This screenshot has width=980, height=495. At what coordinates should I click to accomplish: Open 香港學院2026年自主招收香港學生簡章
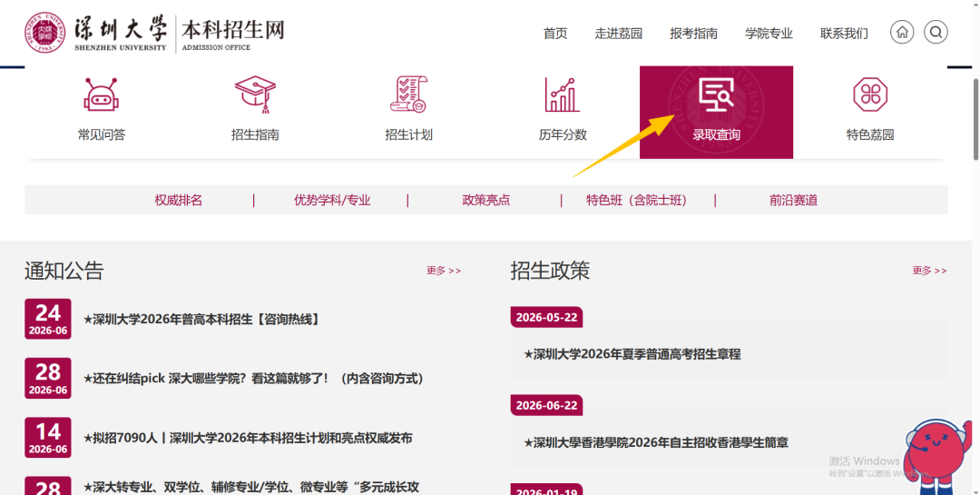[x=656, y=442]
